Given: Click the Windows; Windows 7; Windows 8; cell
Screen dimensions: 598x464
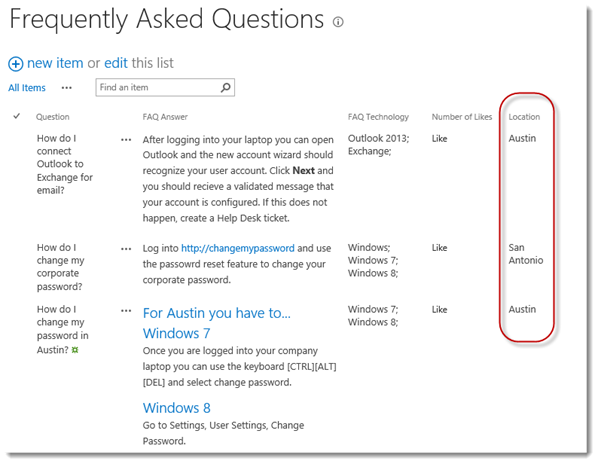Looking at the screenshot, I should click(x=373, y=260).
